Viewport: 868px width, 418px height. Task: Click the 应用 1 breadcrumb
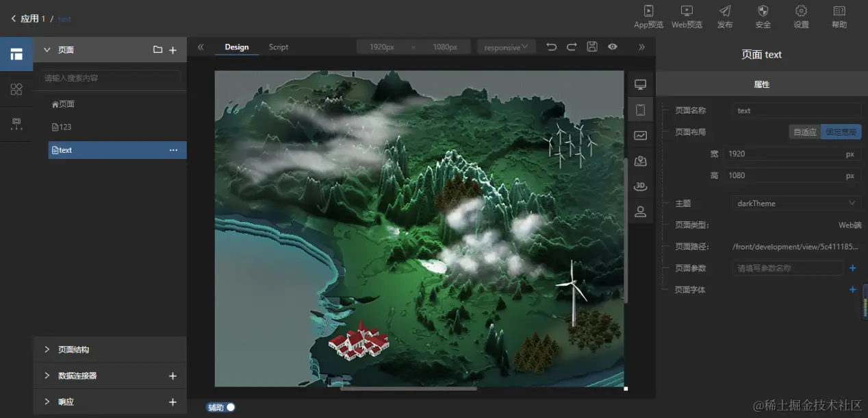[33, 19]
